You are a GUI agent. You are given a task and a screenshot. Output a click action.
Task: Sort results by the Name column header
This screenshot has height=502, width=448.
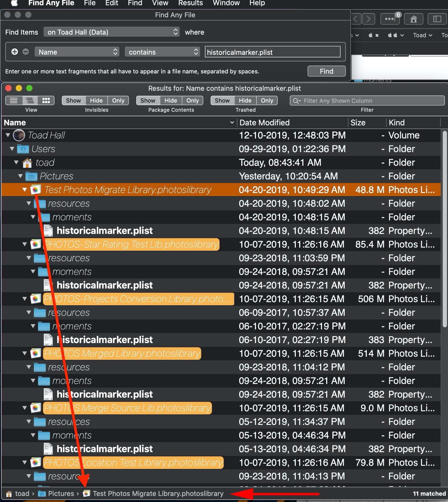[119, 122]
